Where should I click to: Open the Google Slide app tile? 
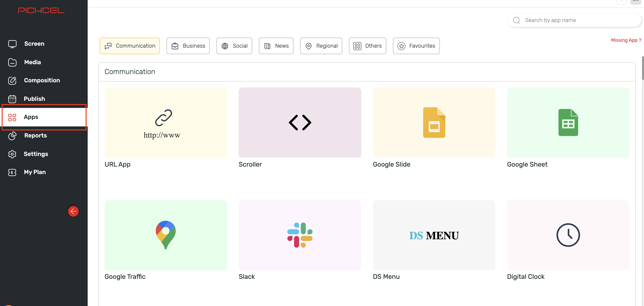point(434,122)
